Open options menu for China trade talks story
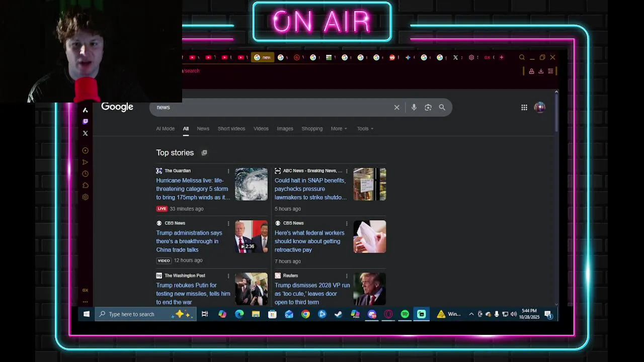644x362 pixels. pyautogui.click(x=228, y=223)
